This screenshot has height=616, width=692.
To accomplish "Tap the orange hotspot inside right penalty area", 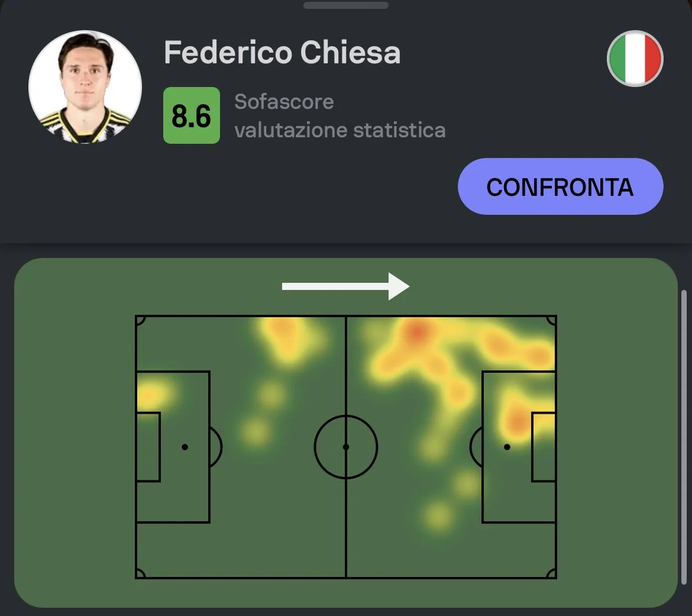I will click(518, 421).
